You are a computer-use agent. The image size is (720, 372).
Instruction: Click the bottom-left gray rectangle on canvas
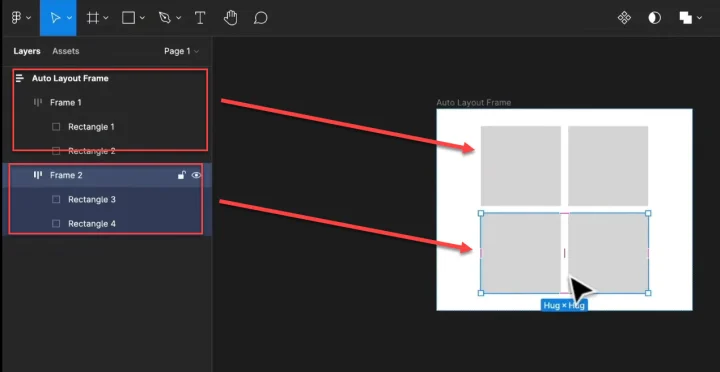click(521, 253)
